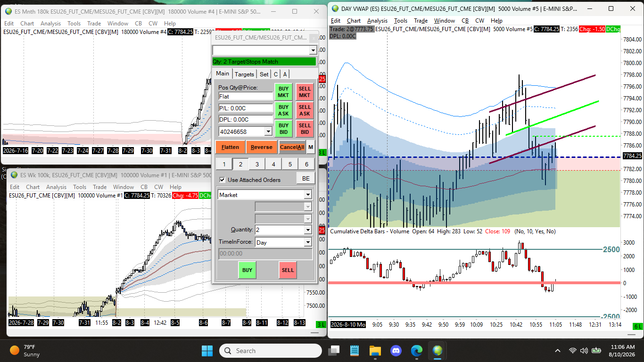Open the Market order type dropdown
This screenshot has height=362, width=644.
[x=308, y=195]
